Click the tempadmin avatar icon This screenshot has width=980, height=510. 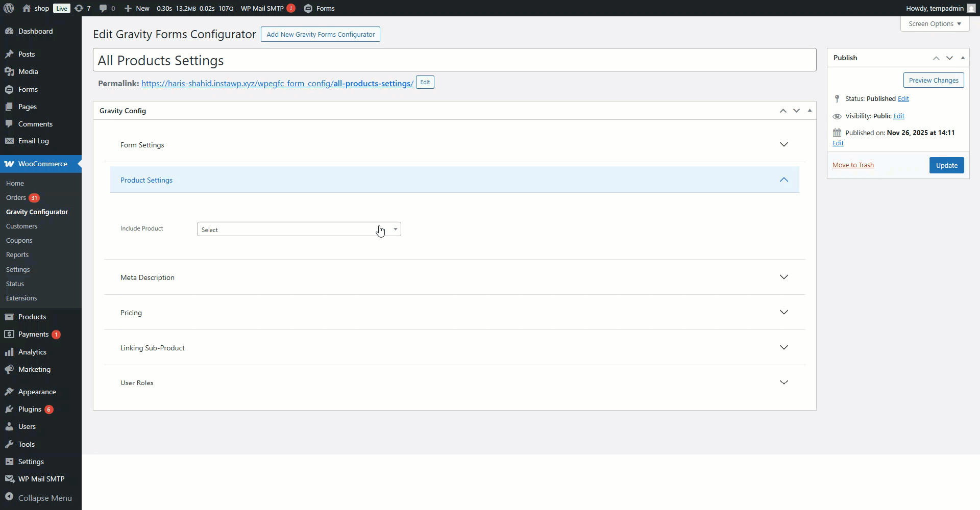(x=971, y=8)
